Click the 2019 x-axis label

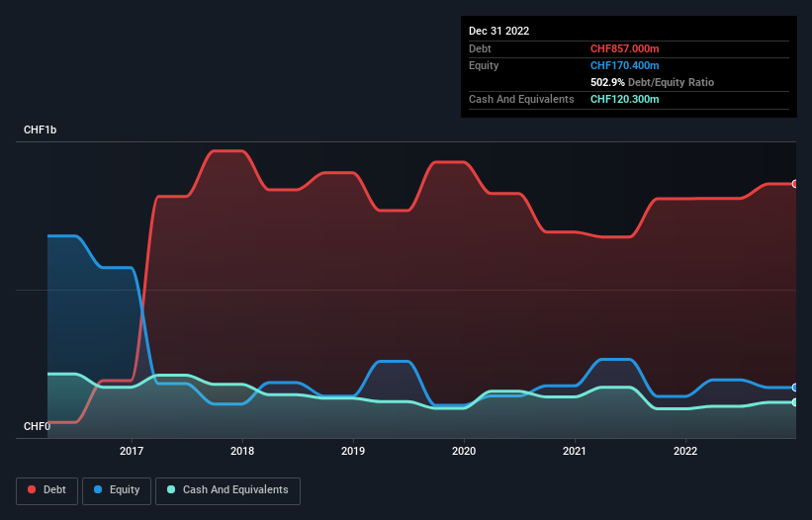pos(353,451)
